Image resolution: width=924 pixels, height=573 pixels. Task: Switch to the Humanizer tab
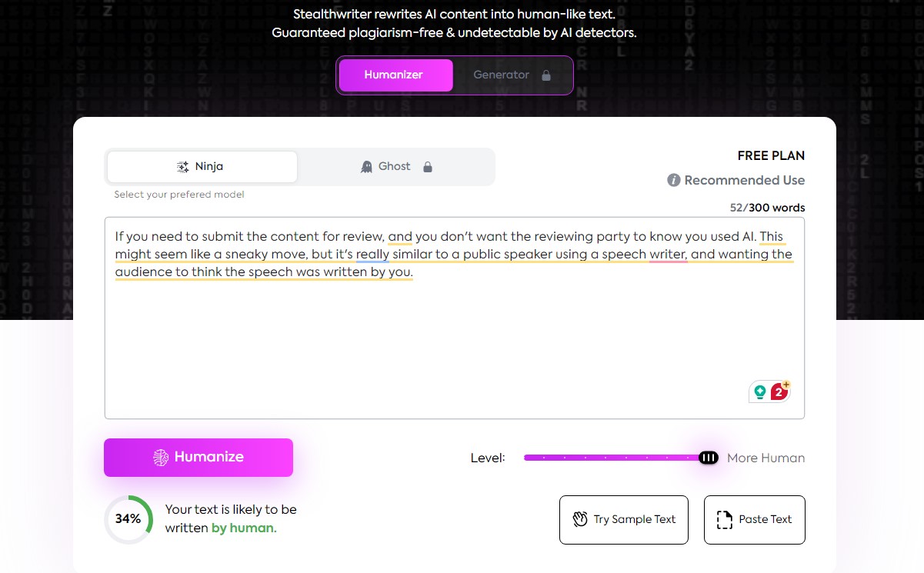pos(395,75)
